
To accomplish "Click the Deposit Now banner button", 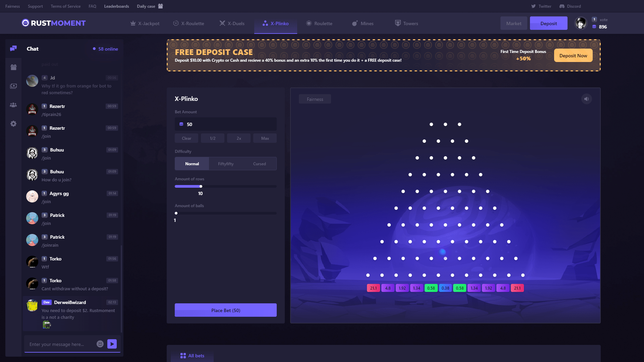I will point(573,56).
